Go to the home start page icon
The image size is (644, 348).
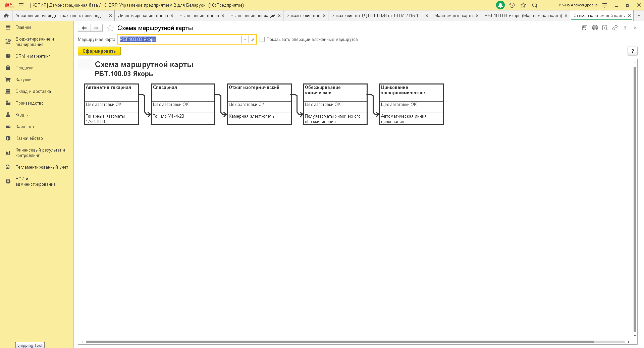6,15
